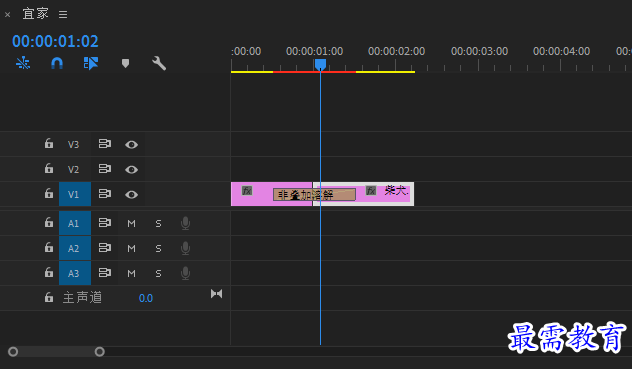This screenshot has width=632, height=369.
Task: Solo track A2
Action: pyautogui.click(x=158, y=248)
